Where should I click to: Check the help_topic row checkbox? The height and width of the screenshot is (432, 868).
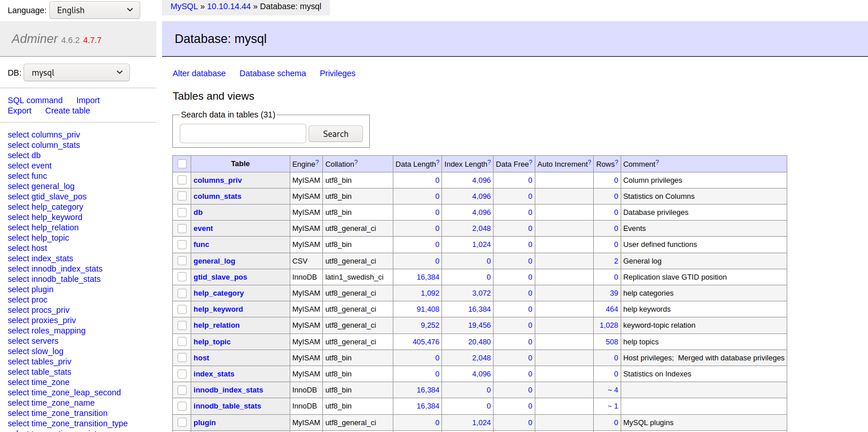tap(182, 341)
